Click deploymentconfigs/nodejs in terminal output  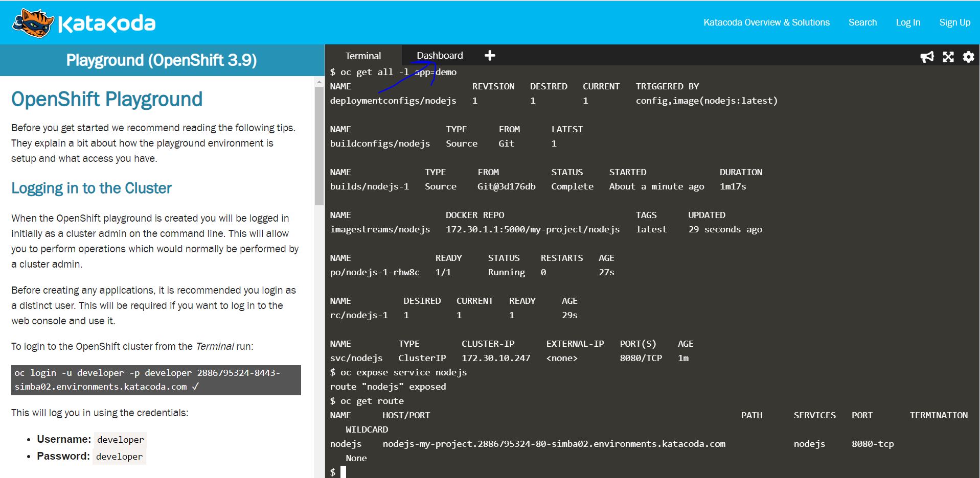click(393, 101)
